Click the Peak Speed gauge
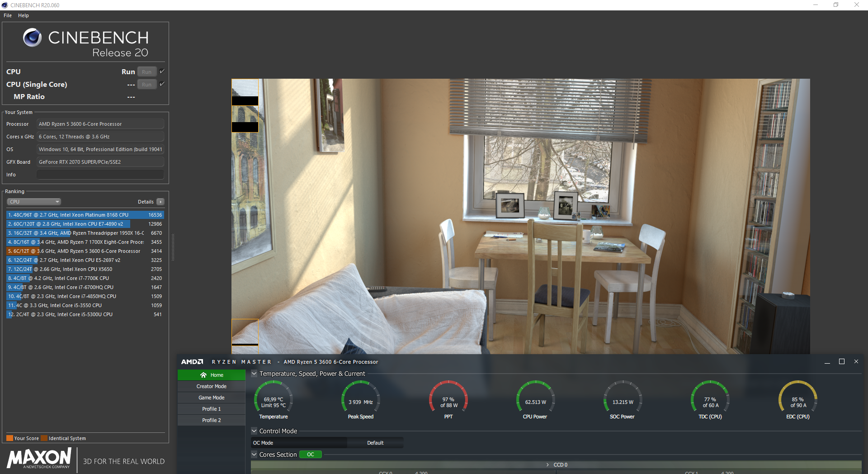Viewport: 868px width, 474px height. (x=361, y=399)
